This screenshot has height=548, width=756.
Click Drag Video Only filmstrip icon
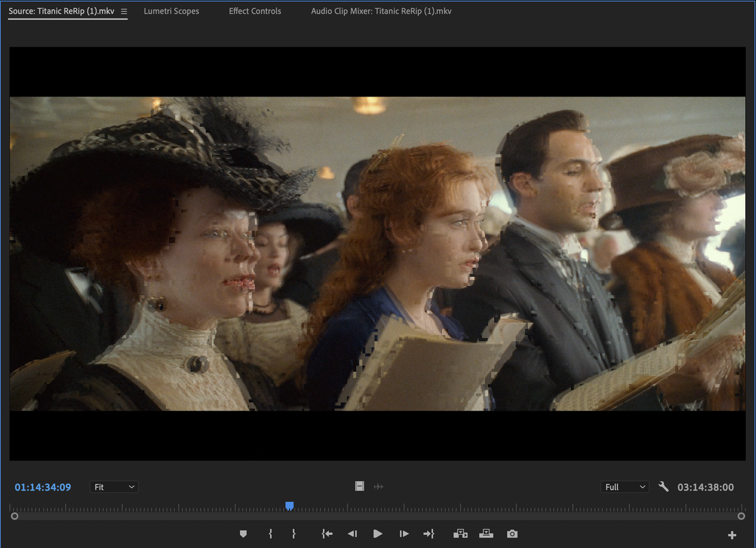pos(360,486)
